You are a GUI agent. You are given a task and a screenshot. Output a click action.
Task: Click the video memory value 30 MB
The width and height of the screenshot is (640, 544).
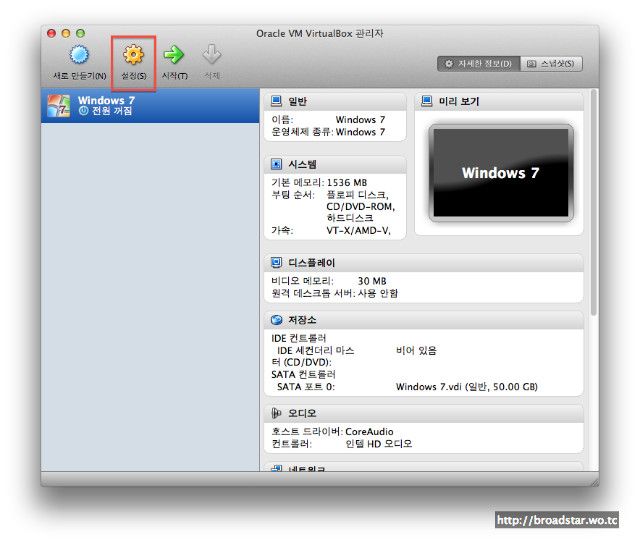[x=372, y=281]
